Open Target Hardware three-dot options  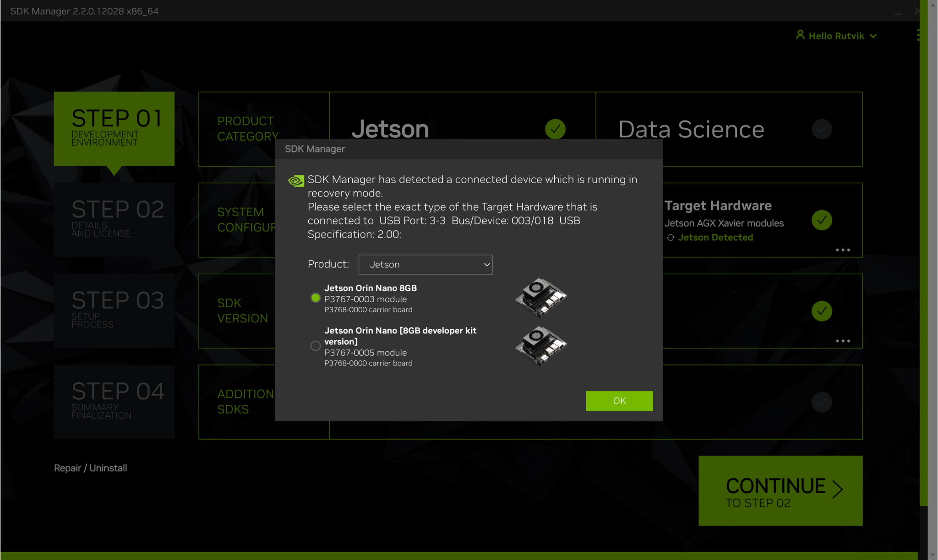[x=843, y=250]
